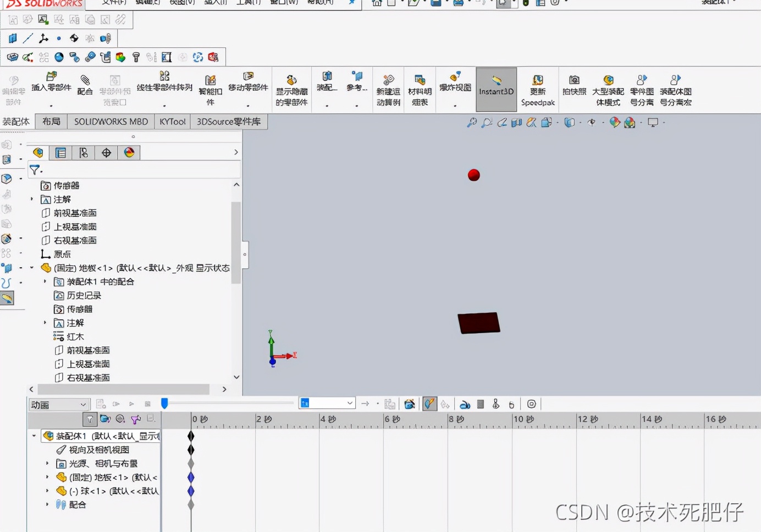This screenshot has width=761, height=532.
Task: Open the 爆炸视图 (Exploded View) tool
Action: click(455, 88)
